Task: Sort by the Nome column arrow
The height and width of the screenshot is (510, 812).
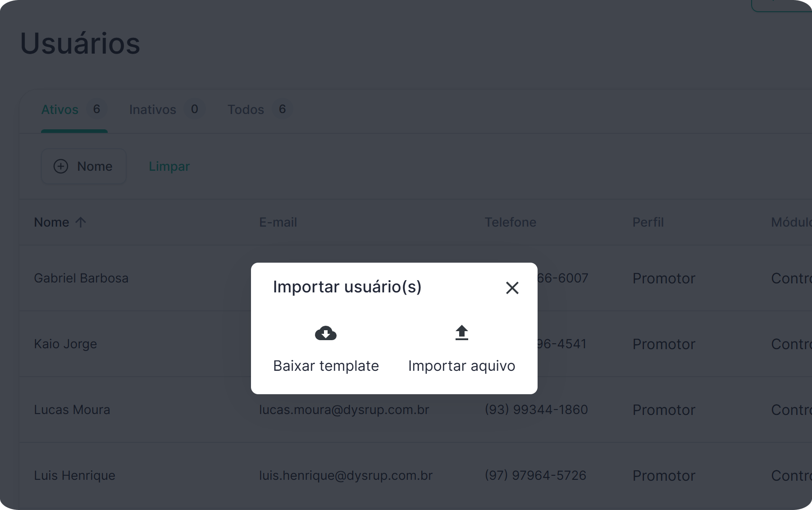Action: pos(81,222)
